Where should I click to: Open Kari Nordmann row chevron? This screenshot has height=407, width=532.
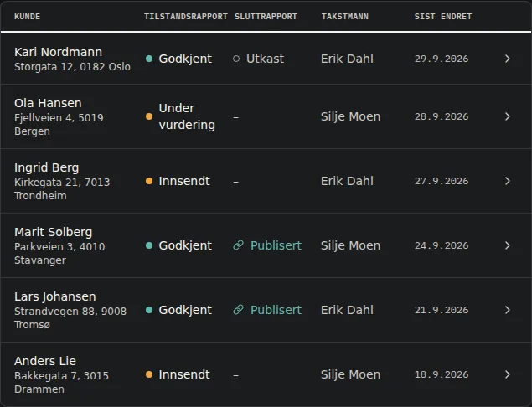(507, 59)
